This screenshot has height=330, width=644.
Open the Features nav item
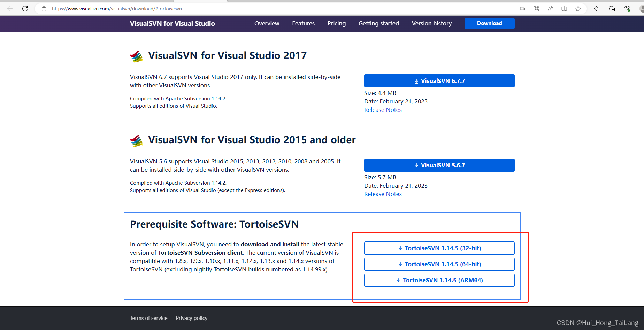[x=303, y=23]
